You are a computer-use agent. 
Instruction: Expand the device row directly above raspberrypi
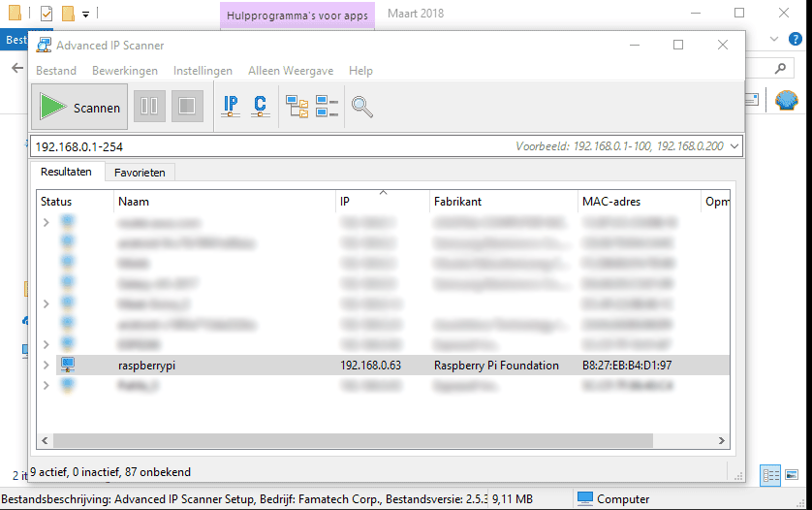click(x=47, y=344)
